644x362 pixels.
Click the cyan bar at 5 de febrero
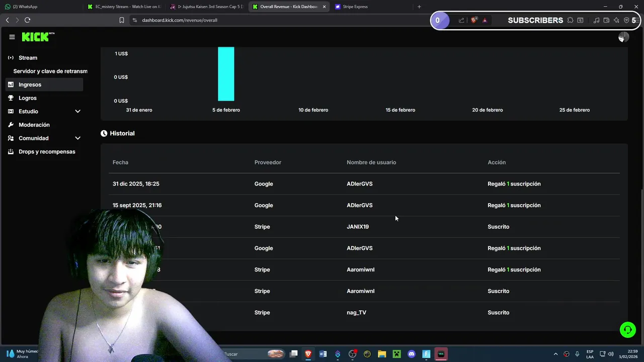pyautogui.click(x=226, y=74)
